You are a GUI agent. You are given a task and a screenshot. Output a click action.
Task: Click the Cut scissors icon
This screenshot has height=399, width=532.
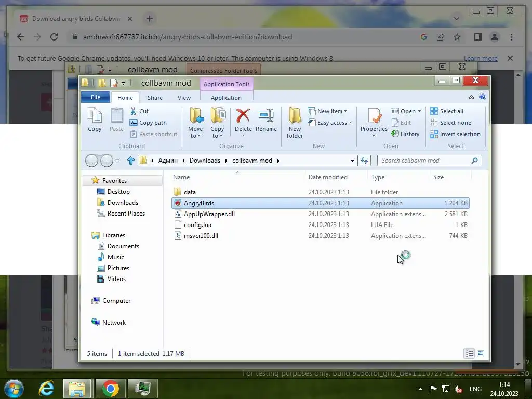coord(134,111)
